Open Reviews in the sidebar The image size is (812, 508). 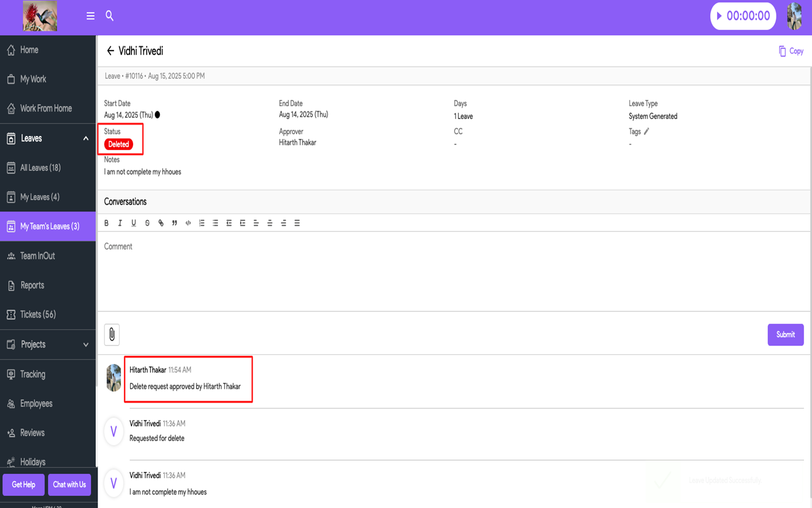(48, 433)
